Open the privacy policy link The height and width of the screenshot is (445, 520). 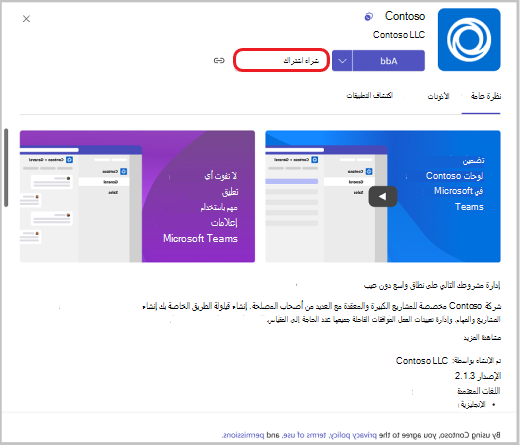tap(353, 435)
